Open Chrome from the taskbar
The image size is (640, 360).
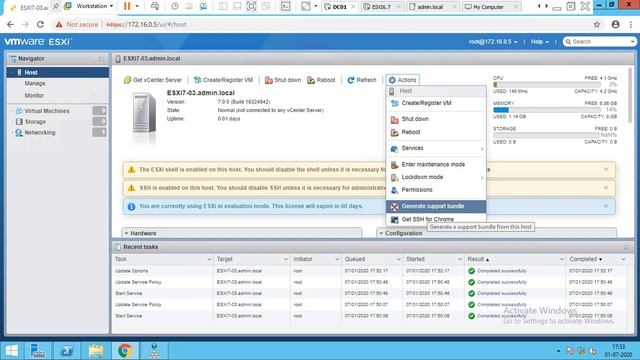(125, 351)
